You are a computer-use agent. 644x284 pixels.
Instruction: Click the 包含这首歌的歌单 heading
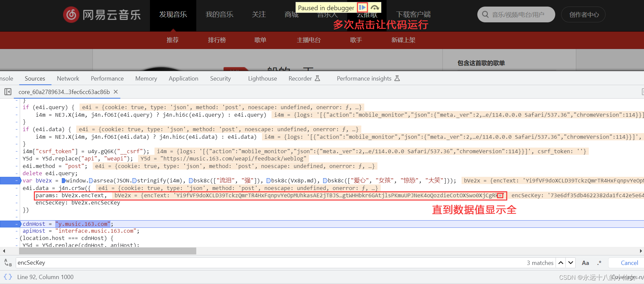481,63
